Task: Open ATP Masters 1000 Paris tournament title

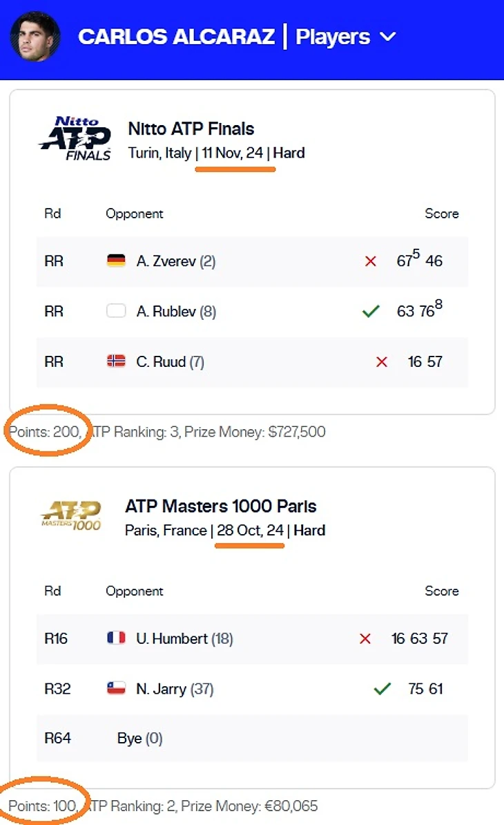Action: click(x=221, y=506)
